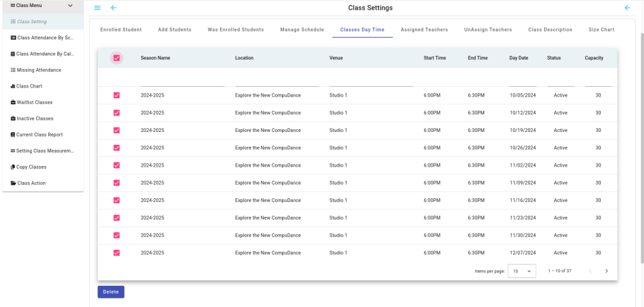Click the back arrow at far right of header
Viewport: 644px width, 307px height.
[x=627, y=8]
